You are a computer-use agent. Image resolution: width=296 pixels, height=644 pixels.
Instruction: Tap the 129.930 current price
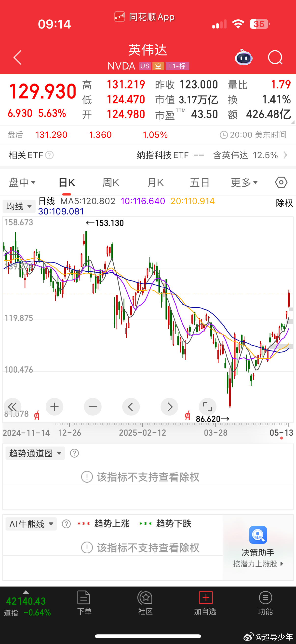(42, 91)
